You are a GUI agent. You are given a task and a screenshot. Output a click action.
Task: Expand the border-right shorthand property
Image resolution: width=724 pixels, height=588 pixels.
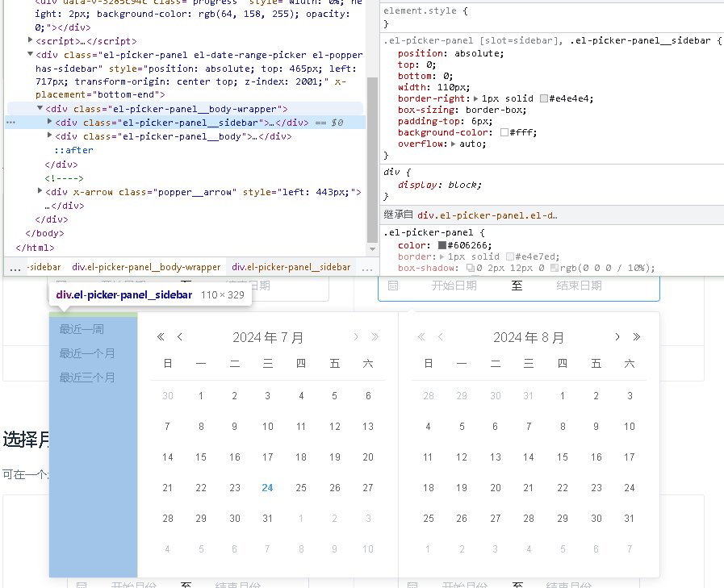[x=475, y=98]
